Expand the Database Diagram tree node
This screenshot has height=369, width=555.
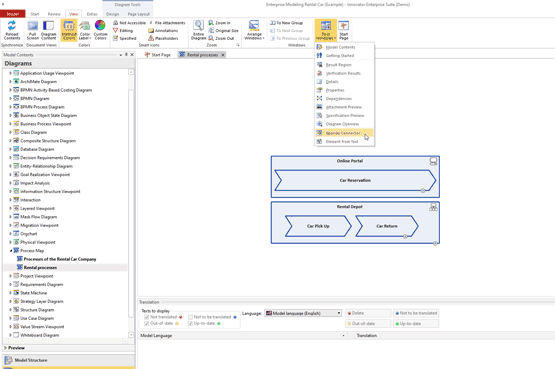[x=10, y=149]
